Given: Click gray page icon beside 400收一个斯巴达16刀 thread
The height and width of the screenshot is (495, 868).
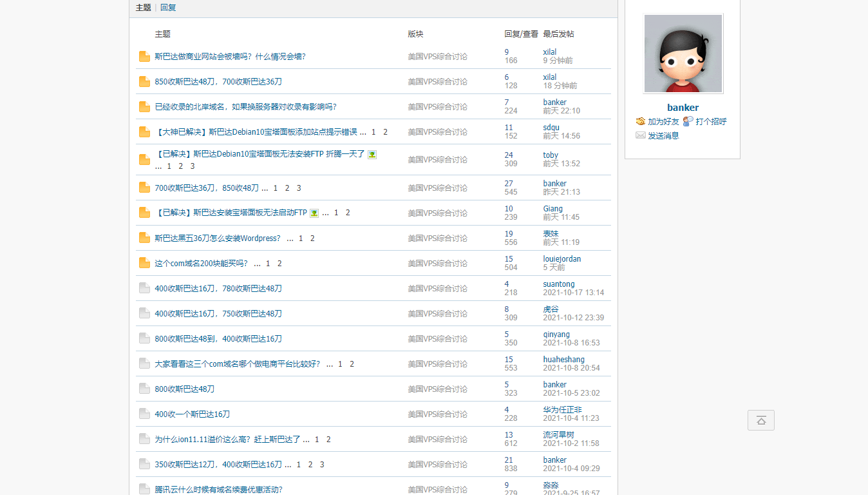Looking at the screenshot, I should coord(144,414).
